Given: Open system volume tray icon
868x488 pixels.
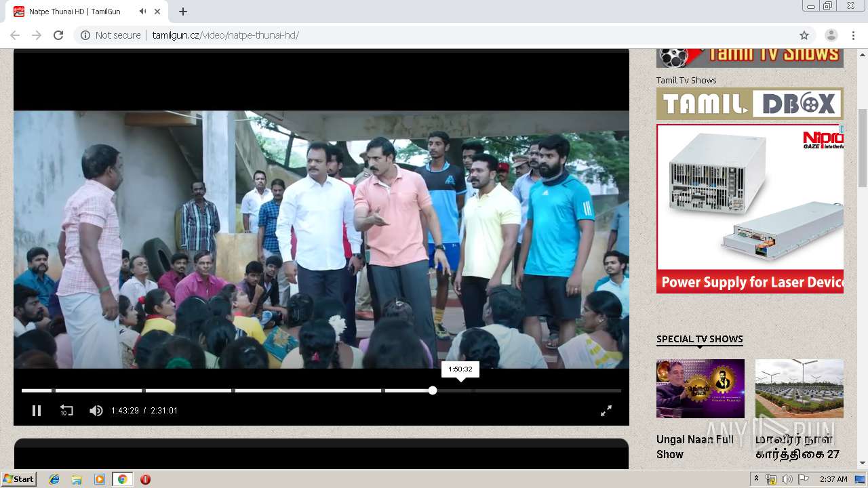Looking at the screenshot, I should click(787, 479).
